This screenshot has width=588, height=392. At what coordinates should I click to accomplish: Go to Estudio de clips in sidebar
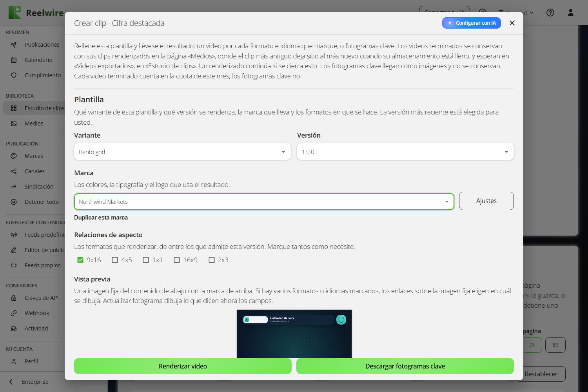click(x=34, y=108)
